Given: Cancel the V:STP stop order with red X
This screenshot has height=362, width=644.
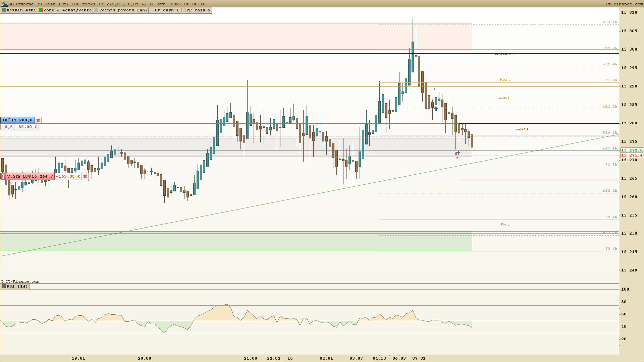Looking at the screenshot, I should (85, 176).
